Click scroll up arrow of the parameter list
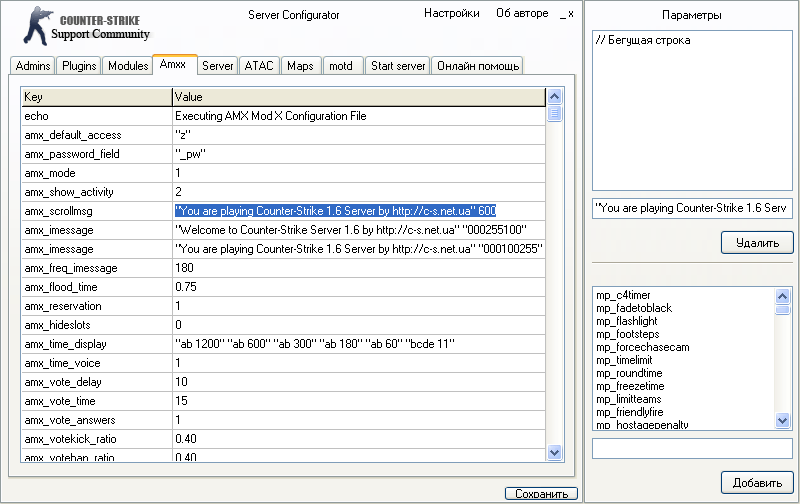The image size is (800, 504). 783,296
